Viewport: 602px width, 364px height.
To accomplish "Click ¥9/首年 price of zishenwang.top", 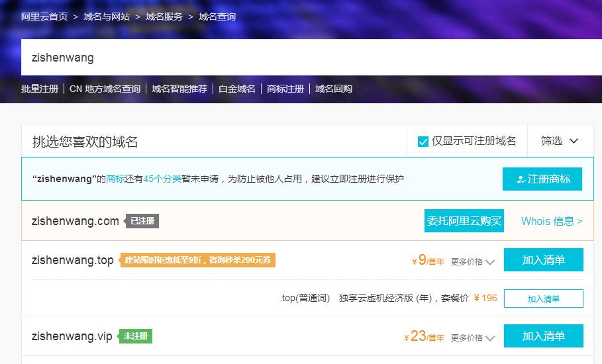I will 428,261.
